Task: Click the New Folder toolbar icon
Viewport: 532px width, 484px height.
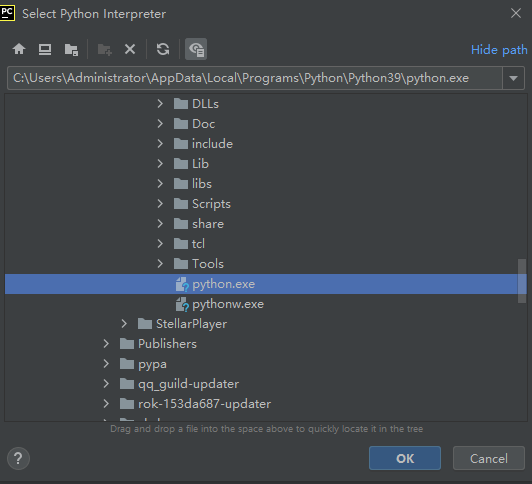Action: coord(104,50)
